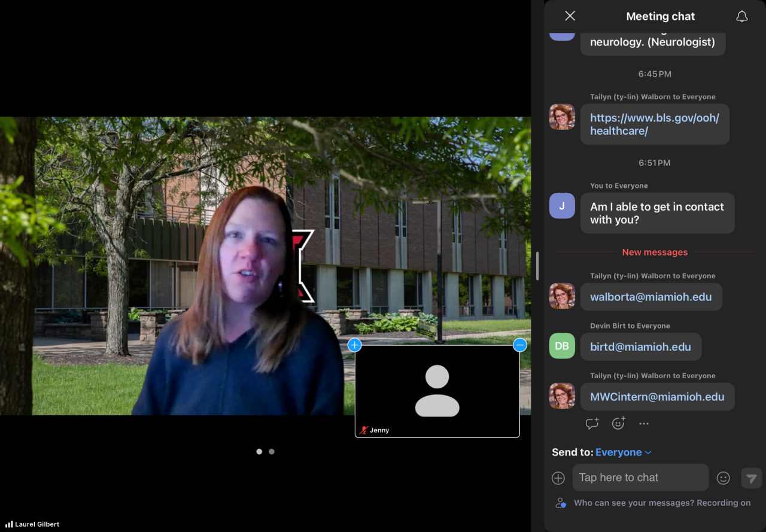The image size is (766, 532).
Task: Select the MWCintern@miamioh.edu email message
Action: 657,397
